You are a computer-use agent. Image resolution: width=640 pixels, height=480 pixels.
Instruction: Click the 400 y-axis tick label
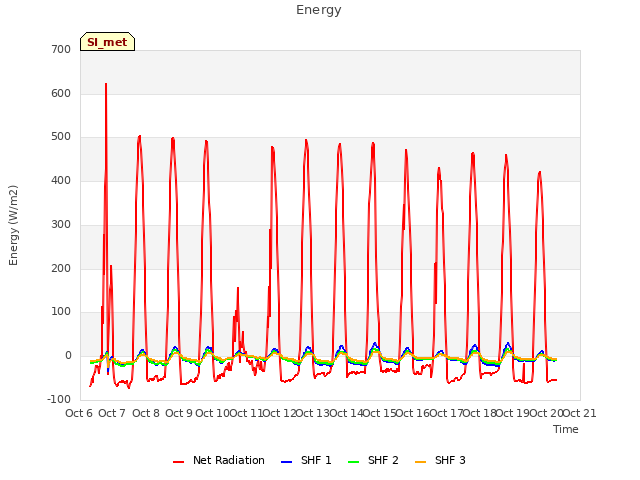61,180
